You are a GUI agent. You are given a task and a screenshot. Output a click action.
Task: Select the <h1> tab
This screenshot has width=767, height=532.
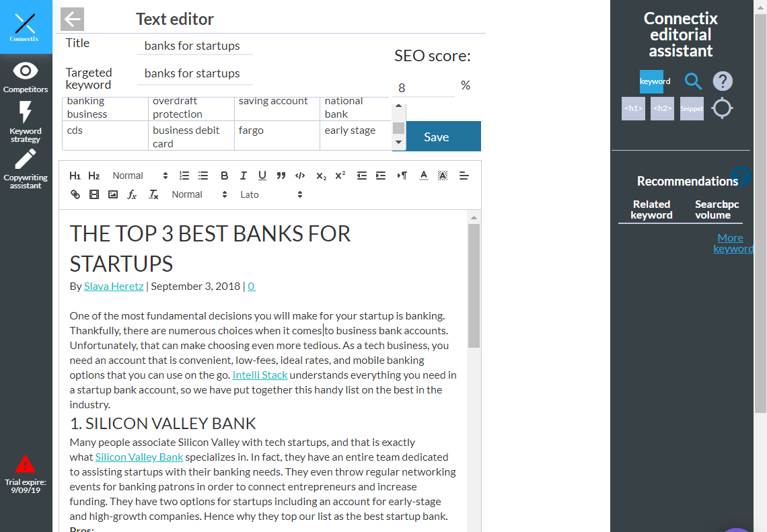634,108
